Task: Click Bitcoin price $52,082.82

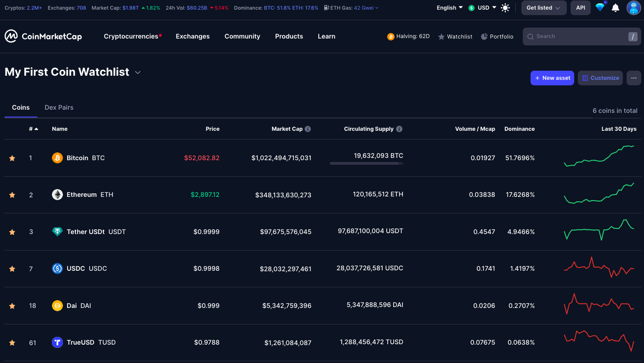Action: tap(202, 158)
